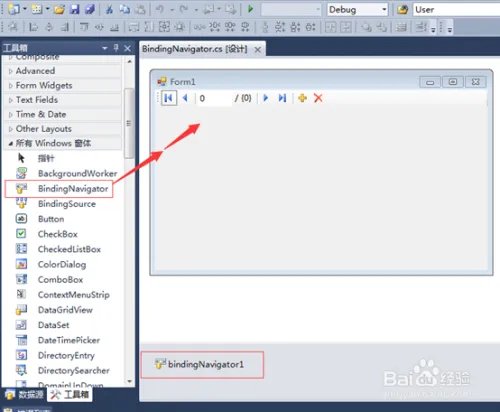This screenshot has height=412, width=500.
Task: Start debugging with the green play button
Action: 251,9
